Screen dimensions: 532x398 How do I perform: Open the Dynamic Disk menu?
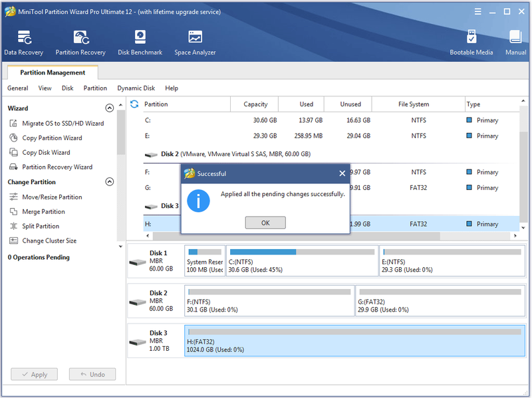click(136, 88)
